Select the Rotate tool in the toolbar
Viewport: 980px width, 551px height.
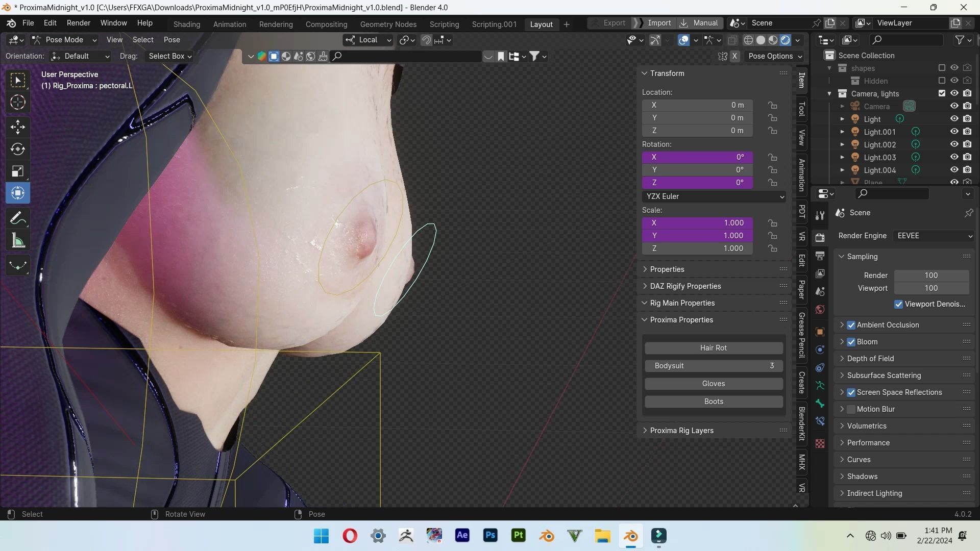coord(18,149)
